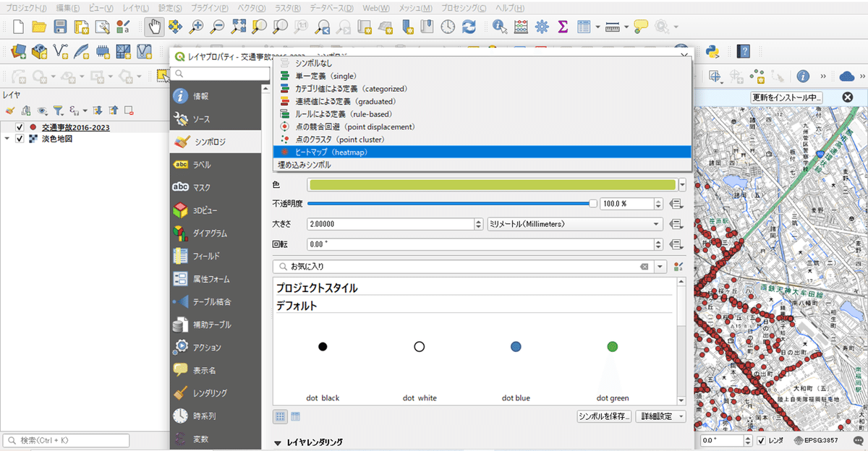Viewport: 868px width, 451px height.
Task: Open the attribute table icon
Action: point(584,27)
